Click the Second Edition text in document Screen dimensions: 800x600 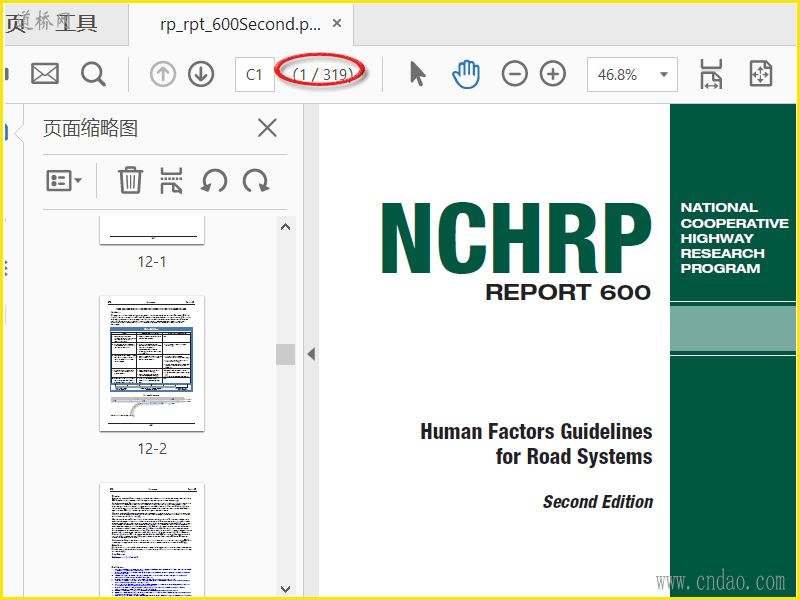tap(597, 502)
